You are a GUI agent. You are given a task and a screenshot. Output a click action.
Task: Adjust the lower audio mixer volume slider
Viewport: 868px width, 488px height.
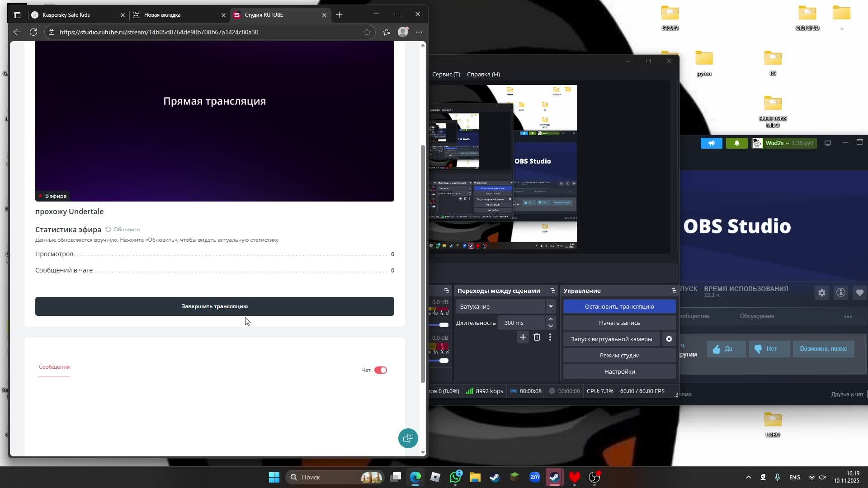tap(444, 361)
